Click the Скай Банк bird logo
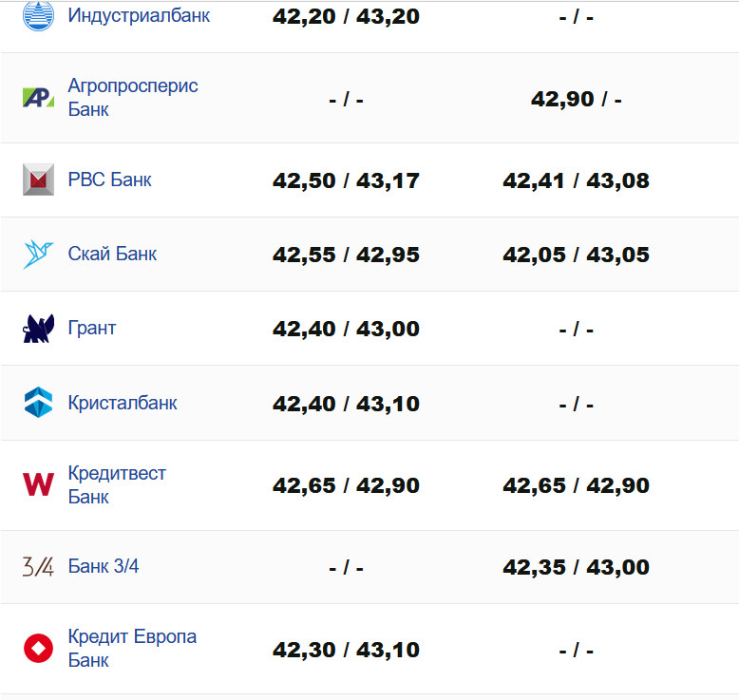The width and height of the screenshot is (739, 700). tap(38, 254)
